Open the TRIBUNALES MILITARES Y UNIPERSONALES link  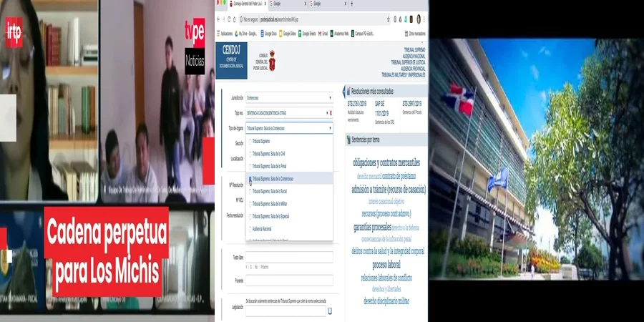point(404,75)
